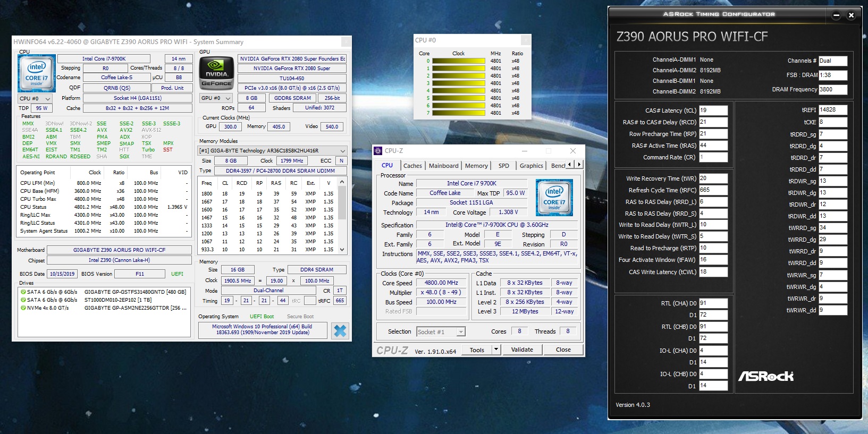The width and height of the screenshot is (868, 434).
Task: Click the Intel Core i7 logo in CPU-Z
Action: (554, 198)
